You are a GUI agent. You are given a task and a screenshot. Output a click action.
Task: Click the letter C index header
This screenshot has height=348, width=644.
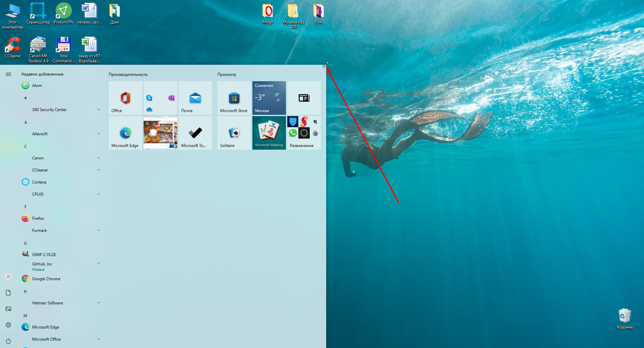tap(25, 146)
